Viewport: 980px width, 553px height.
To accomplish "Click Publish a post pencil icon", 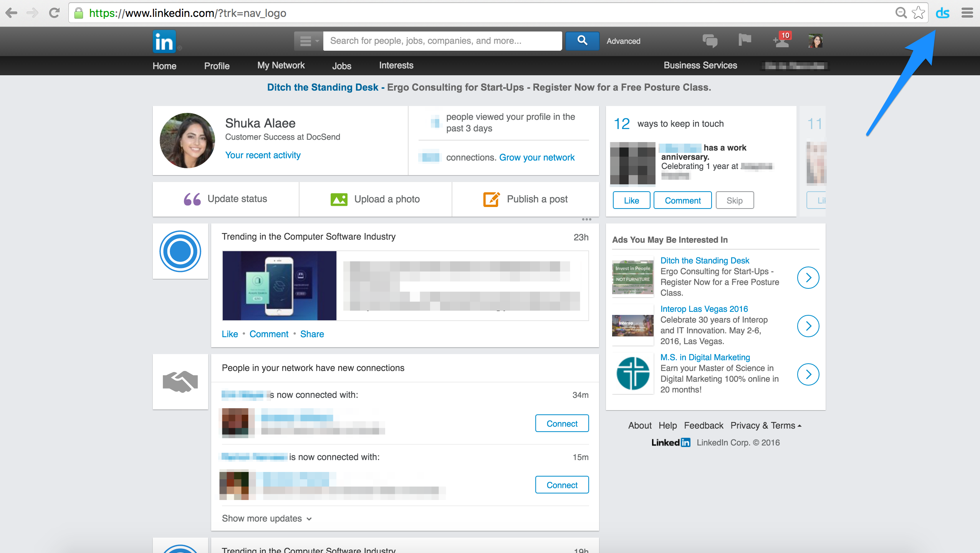I will pyautogui.click(x=491, y=199).
